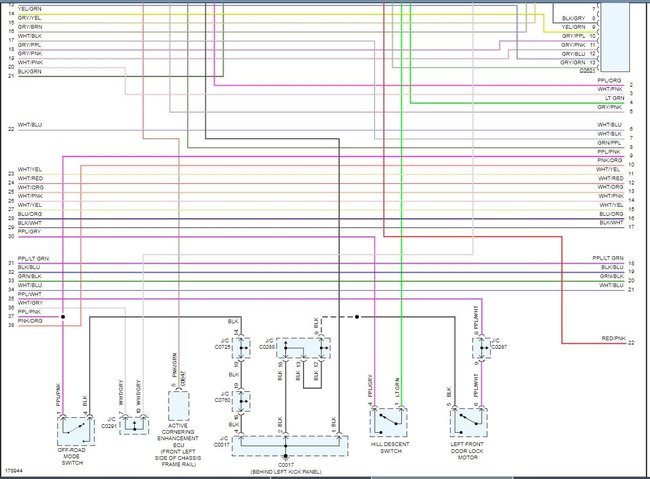The image size is (650, 479).
Task: Click the C0760 junction connector symbol
Action: (241, 400)
